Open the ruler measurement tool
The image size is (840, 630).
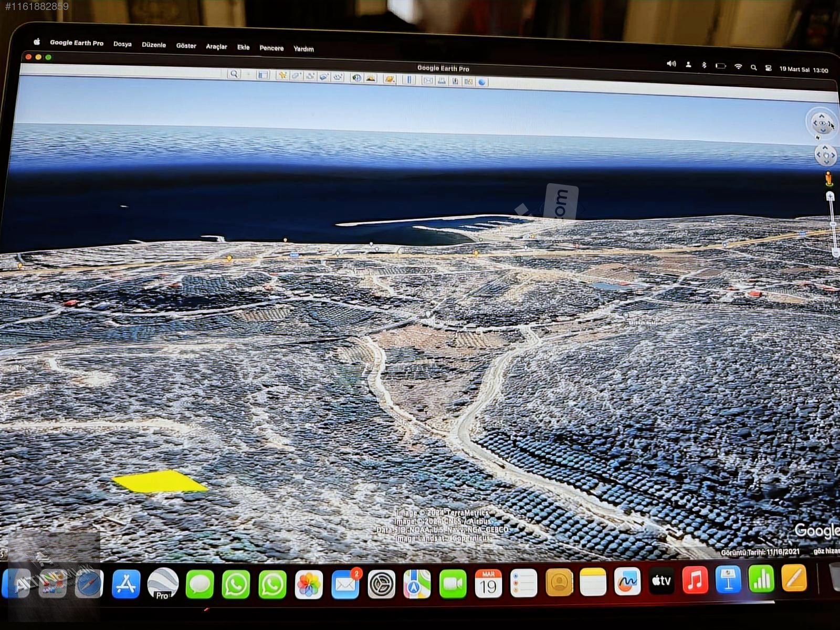coord(409,79)
